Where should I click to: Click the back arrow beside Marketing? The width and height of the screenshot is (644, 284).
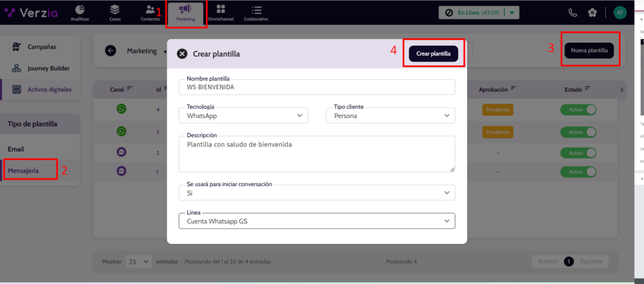(x=111, y=51)
